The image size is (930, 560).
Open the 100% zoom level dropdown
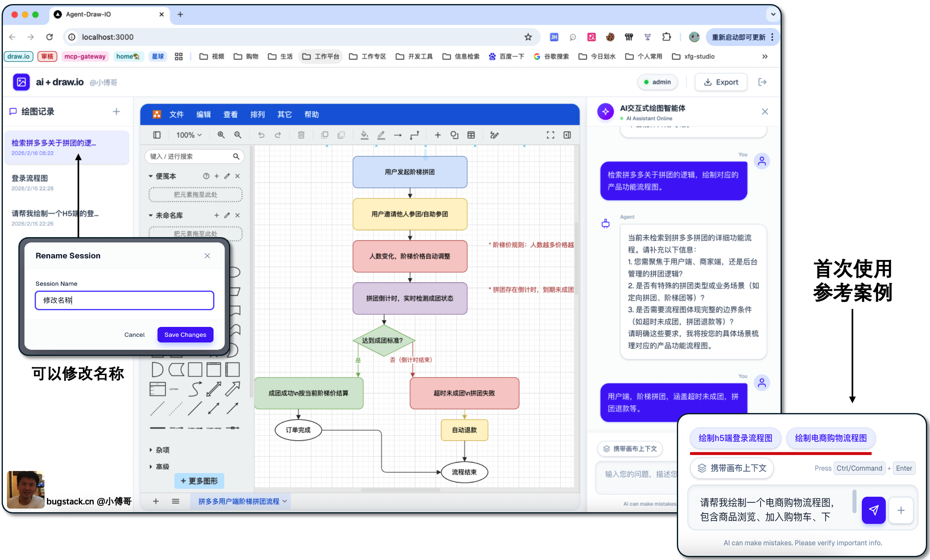point(189,135)
